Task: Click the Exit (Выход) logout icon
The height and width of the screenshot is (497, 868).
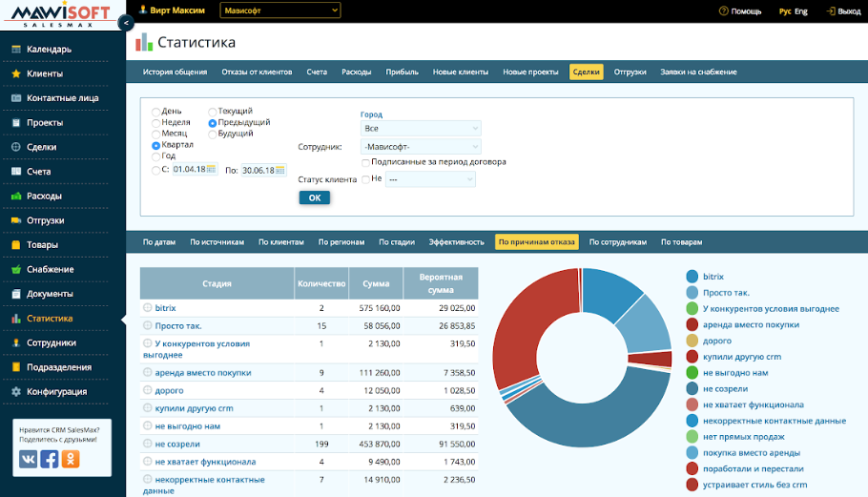Action: (831, 10)
